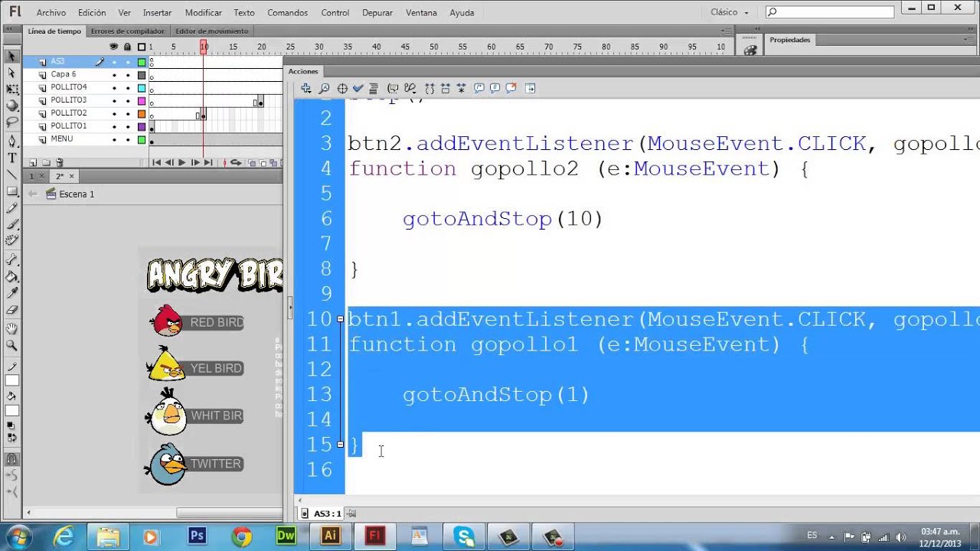
Task: Toggle visibility dot of AS3 layer
Action: pyautogui.click(x=114, y=62)
